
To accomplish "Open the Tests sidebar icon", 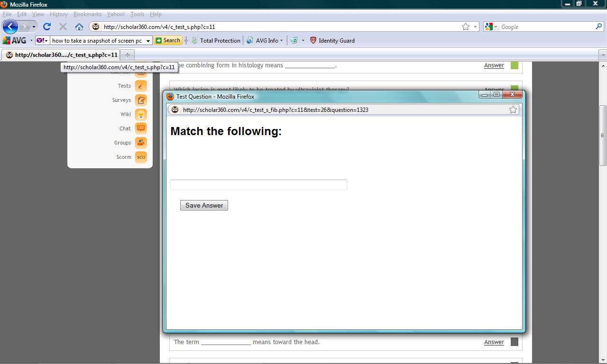I will click(x=141, y=86).
